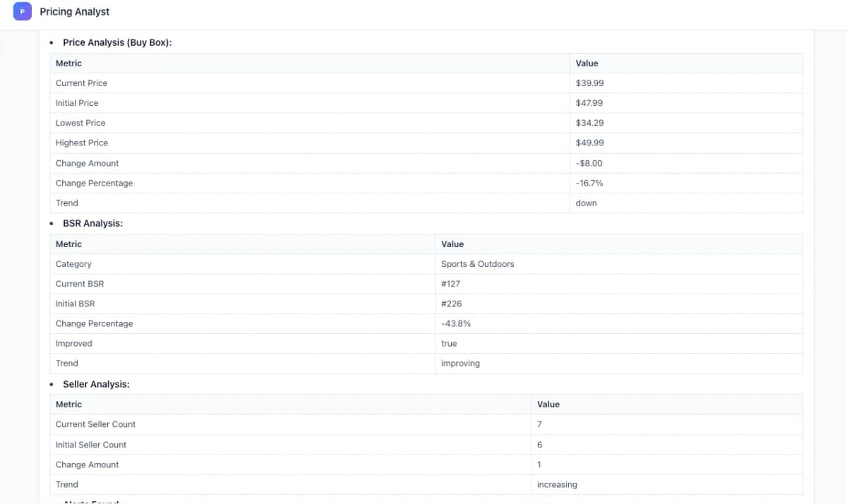This screenshot has height=504, width=847.
Task: Click the Current BSR label
Action: point(80,284)
